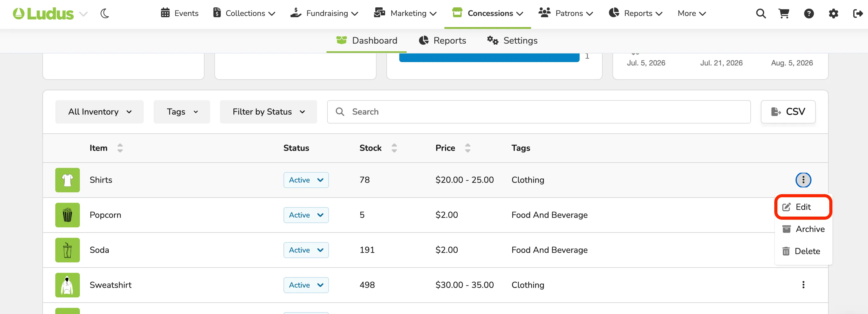Click the Clothing tag on Shirts row
Viewport: 868px width, 314px height.
point(528,180)
